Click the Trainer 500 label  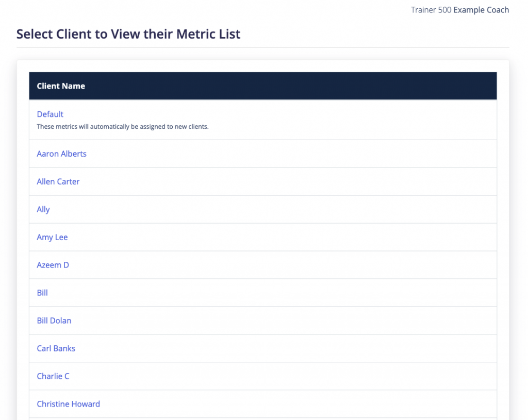tap(431, 10)
